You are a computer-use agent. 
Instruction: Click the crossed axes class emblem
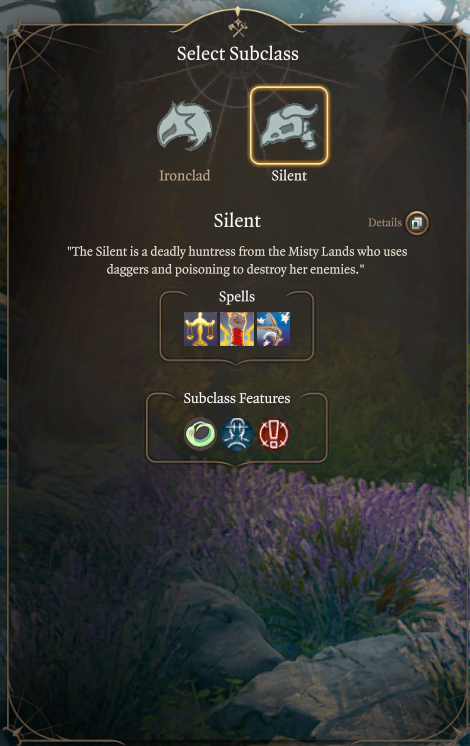point(237,29)
